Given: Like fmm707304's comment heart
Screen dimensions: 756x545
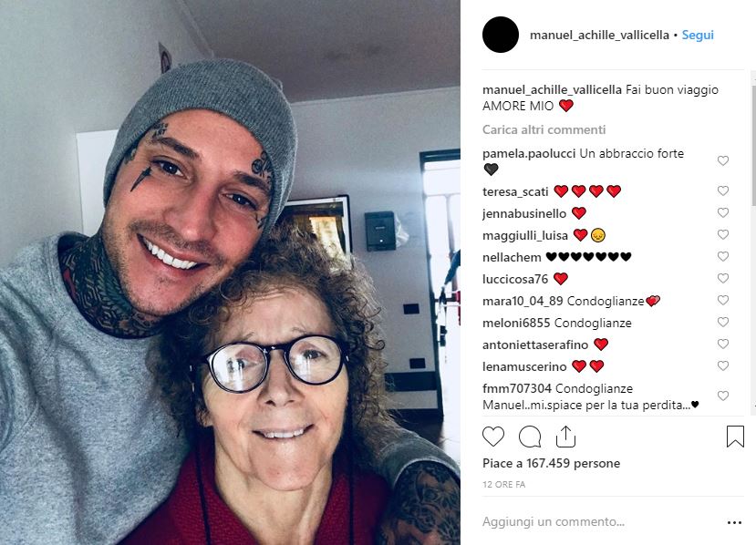Looking at the screenshot, I should coord(723,396).
